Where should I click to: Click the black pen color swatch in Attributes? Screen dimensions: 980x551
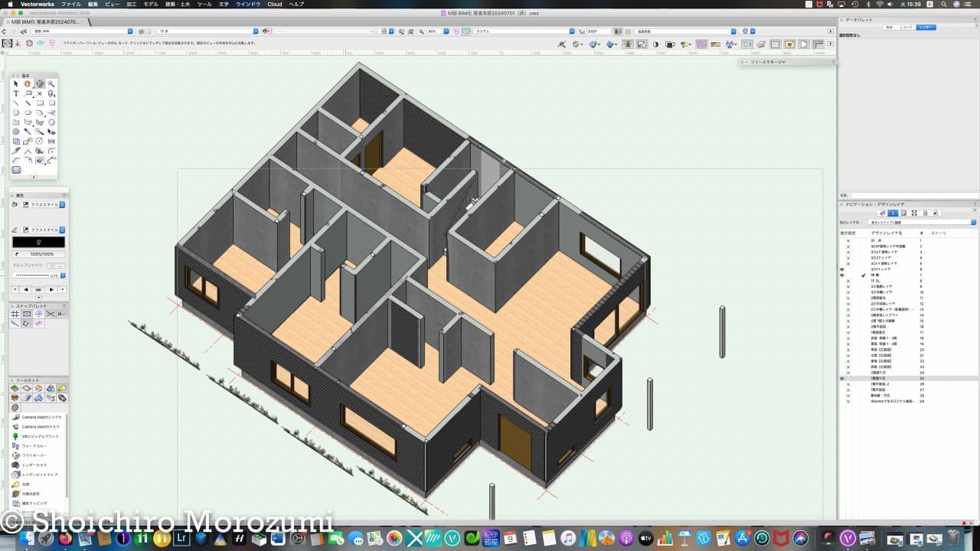click(38, 242)
